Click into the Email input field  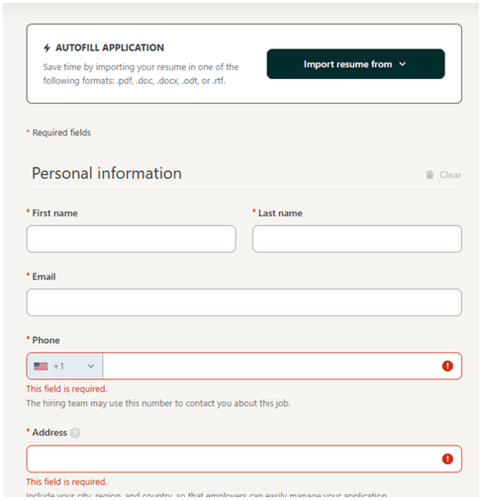(x=244, y=302)
